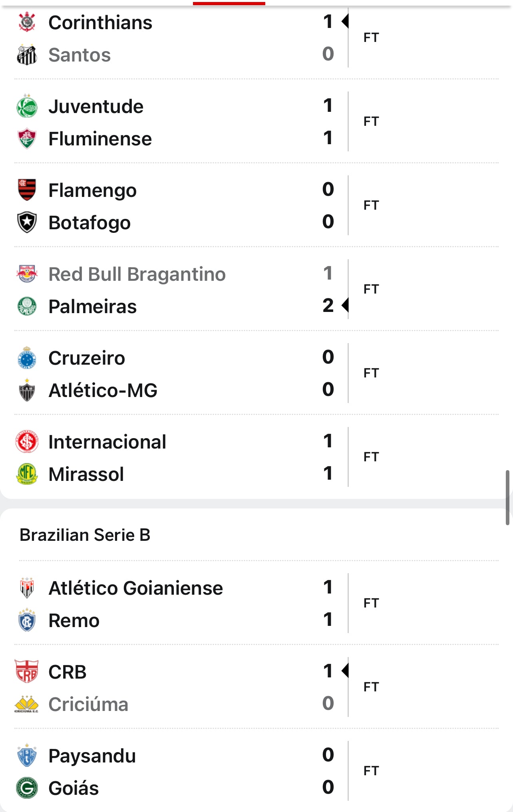Screen dimensions: 513x812
Task: Open the Juventude team name link
Action: pyautogui.click(x=96, y=107)
